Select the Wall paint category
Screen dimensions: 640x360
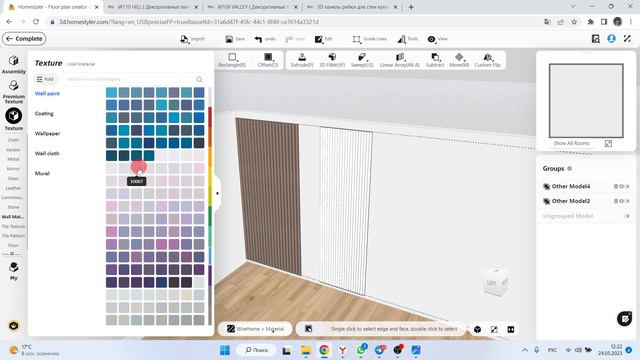47,93
